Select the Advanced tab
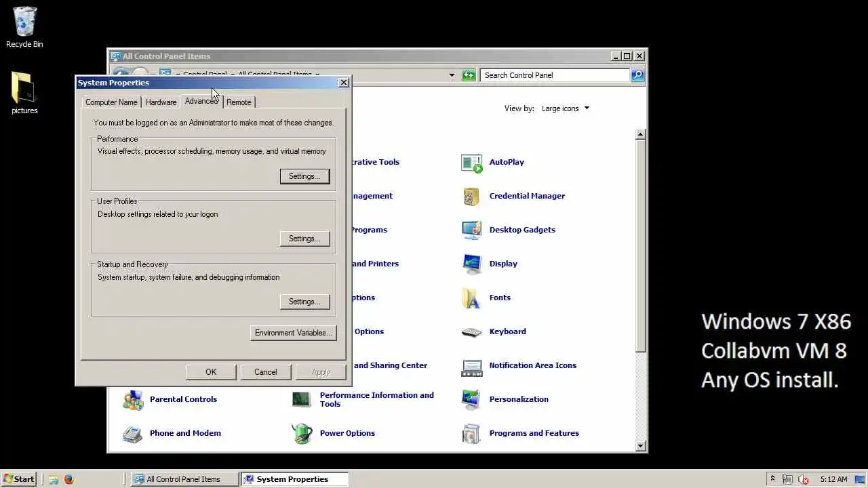Viewport: 868px width, 488px height. [x=201, y=101]
